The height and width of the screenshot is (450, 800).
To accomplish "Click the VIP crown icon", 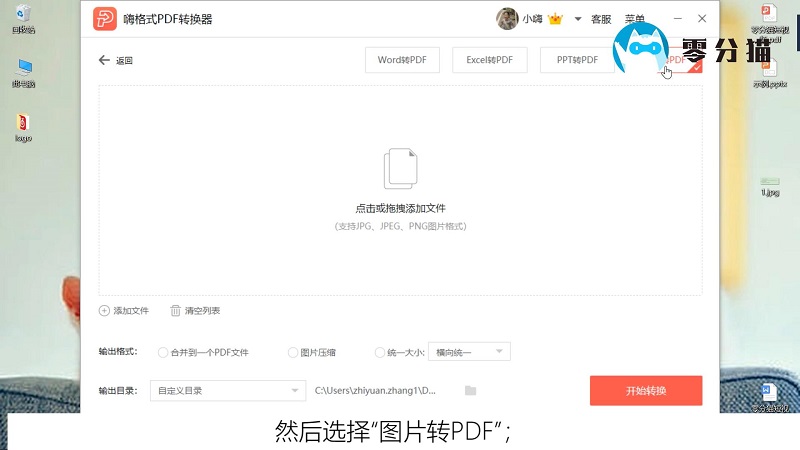I will [555, 19].
